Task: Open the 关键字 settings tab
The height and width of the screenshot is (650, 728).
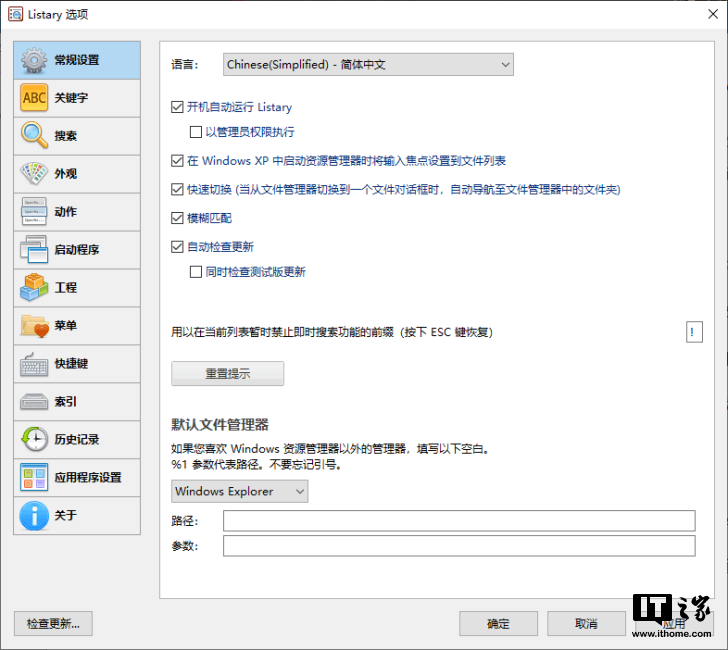Action: point(77,98)
